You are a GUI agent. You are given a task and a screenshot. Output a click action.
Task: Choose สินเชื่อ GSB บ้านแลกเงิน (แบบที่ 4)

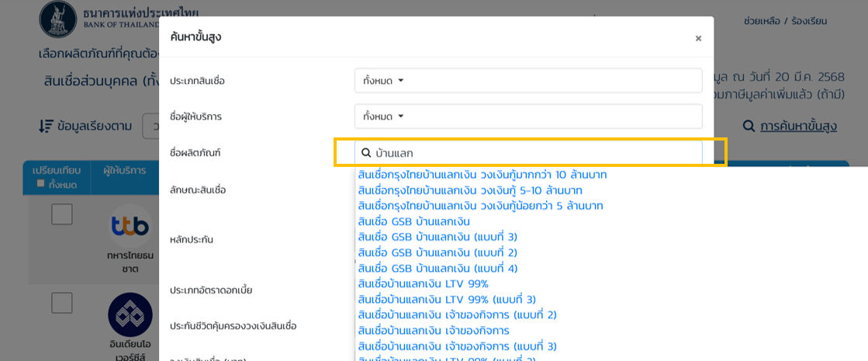[437, 268]
